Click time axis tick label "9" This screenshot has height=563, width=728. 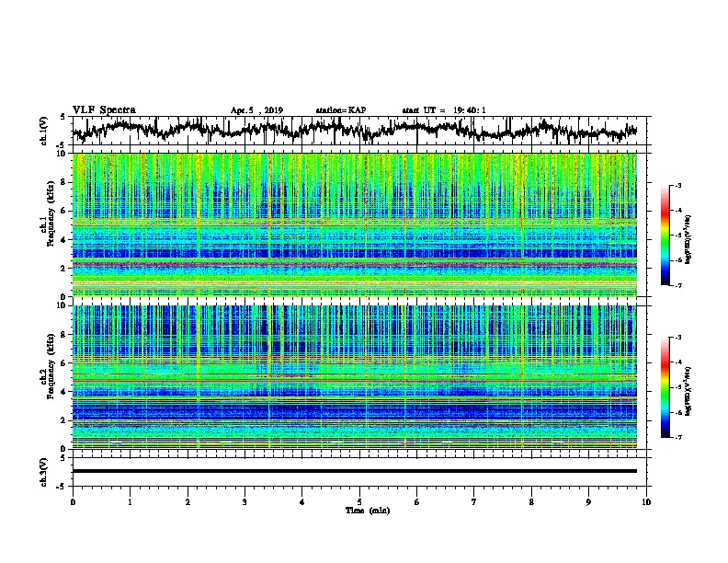[588, 502]
